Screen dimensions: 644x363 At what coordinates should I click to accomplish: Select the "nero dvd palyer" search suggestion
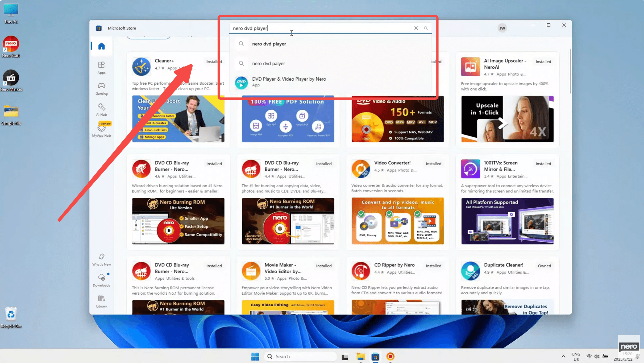(x=330, y=63)
